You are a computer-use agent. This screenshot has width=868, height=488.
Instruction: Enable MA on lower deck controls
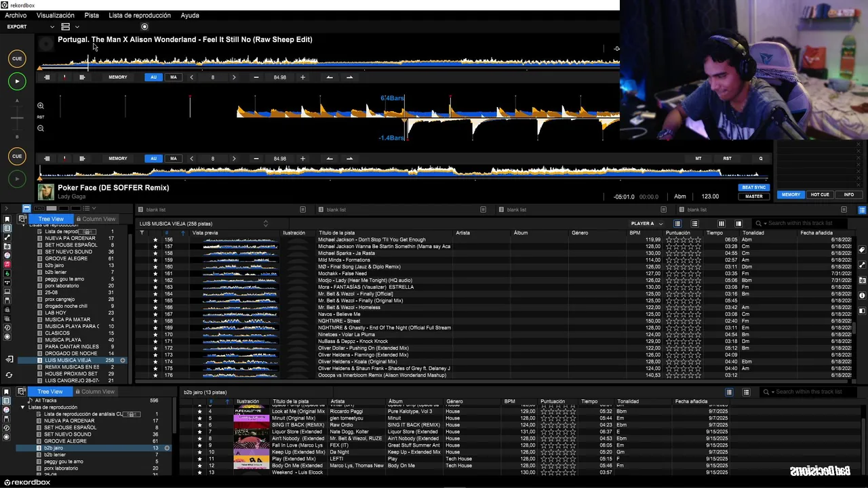[174, 159]
